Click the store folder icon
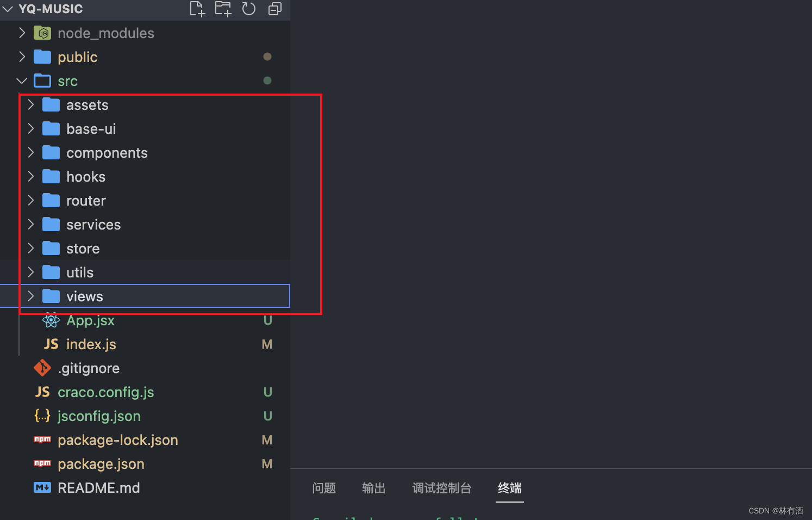Image resolution: width=812 pixels, height=520 pixels. point(51,248)
